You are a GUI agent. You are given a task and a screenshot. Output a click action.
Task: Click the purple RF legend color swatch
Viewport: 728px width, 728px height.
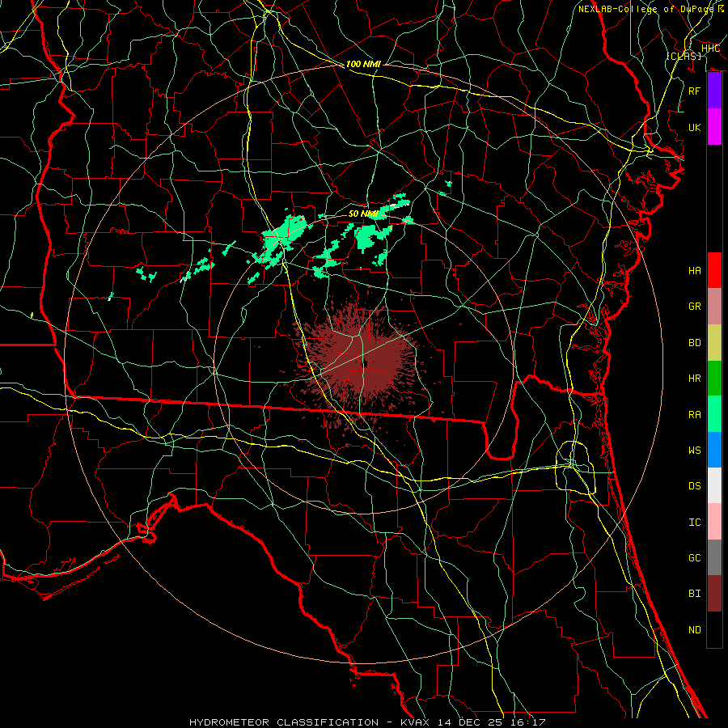tap(714, 91)
